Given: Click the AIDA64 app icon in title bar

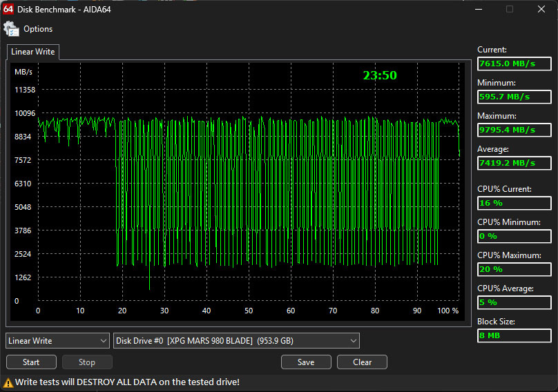Looking at the screenshot, I should (8, 9).
